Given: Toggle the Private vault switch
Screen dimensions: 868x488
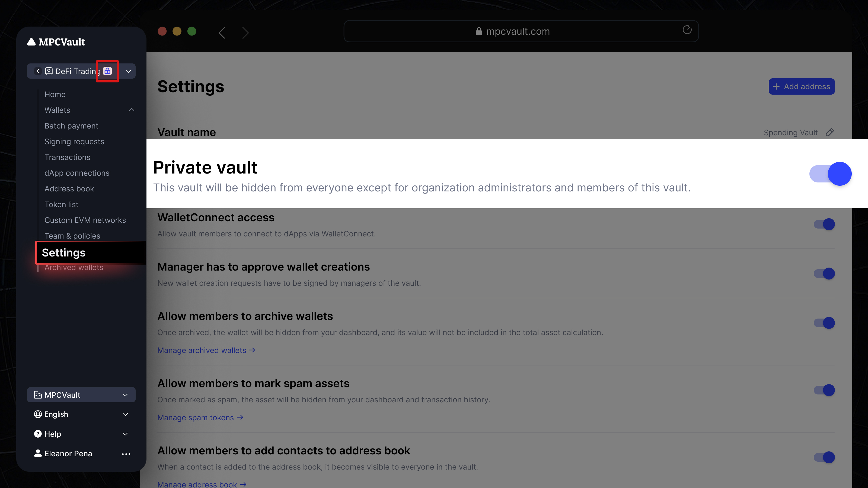Looking at the screenshot, I should 830,174.
